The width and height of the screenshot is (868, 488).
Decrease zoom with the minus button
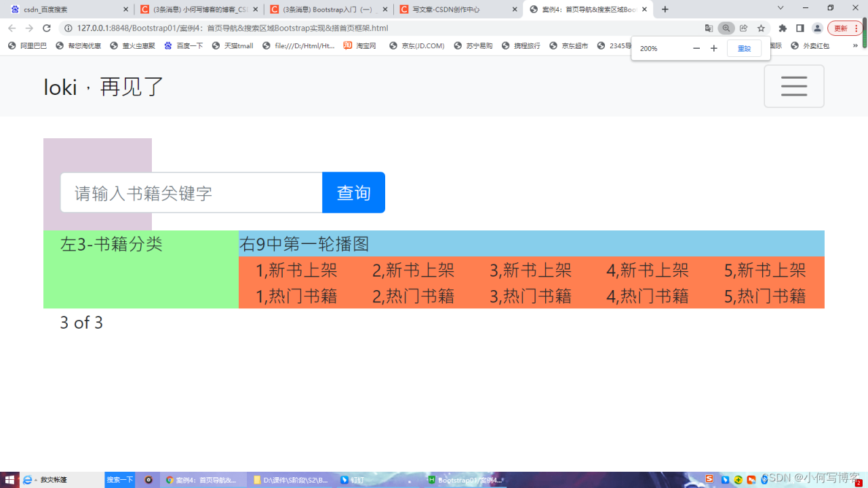(x=696, y=49)
